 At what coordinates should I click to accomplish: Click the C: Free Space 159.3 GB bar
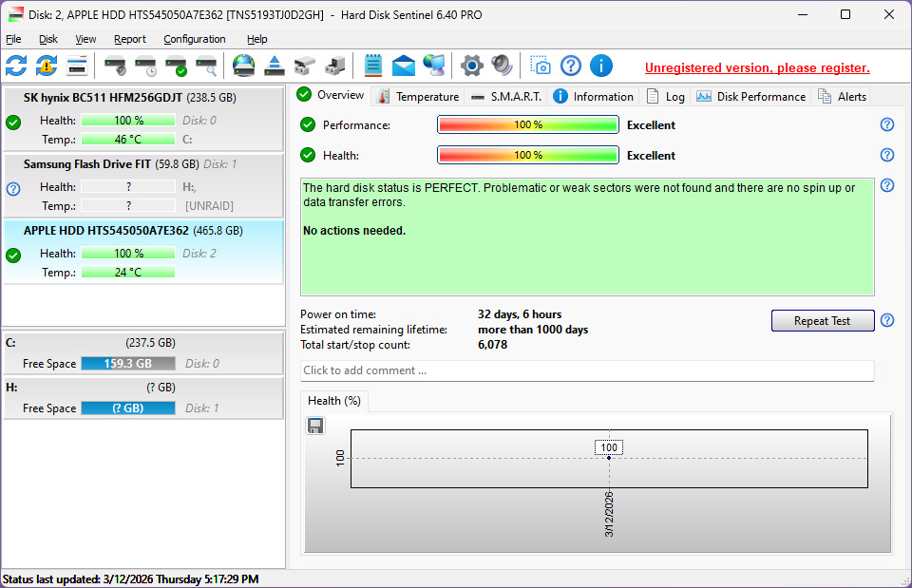pyautogui.click(x=128, y=364)
